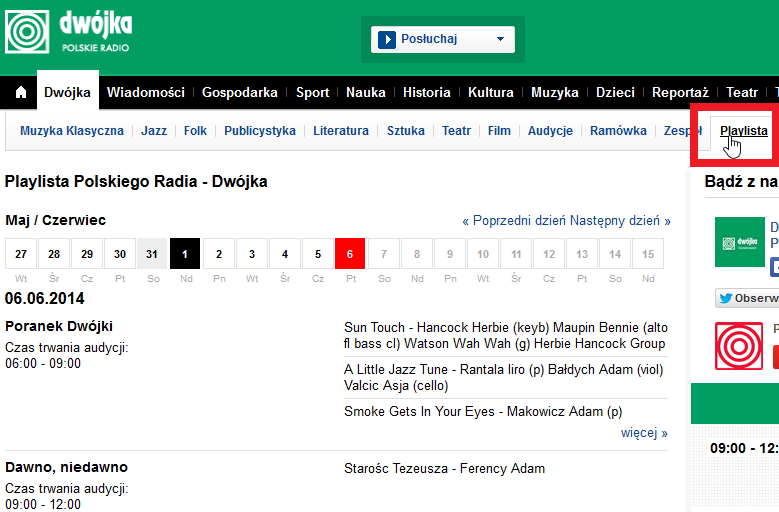Click the 06.06.2014 date heading
The image size is (779, 512).
click(45, 298)
